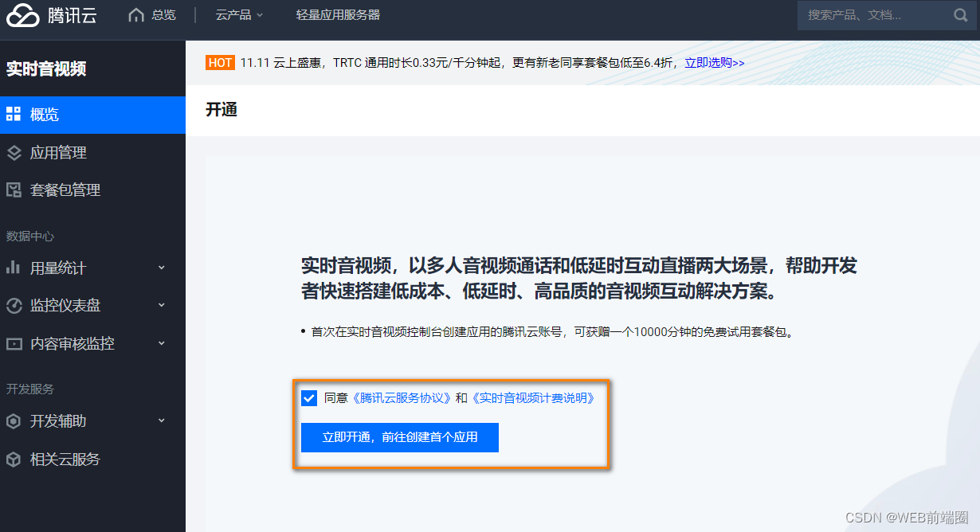Open the 《实时音视频计费说明》 link
980x532 pixels.
pos(534,397)
